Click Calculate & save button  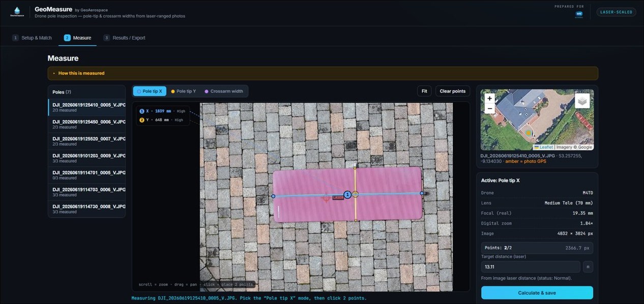[537, 293]
